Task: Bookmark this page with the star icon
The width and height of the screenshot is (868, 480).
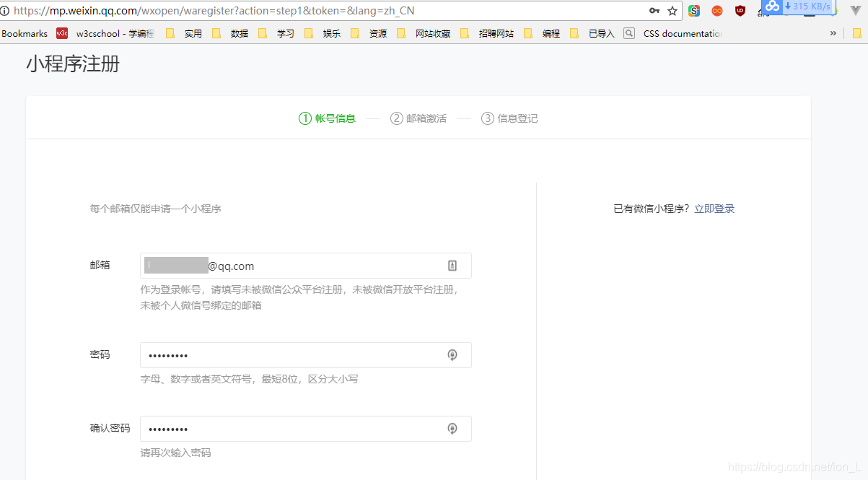Action: pos(672,11)
